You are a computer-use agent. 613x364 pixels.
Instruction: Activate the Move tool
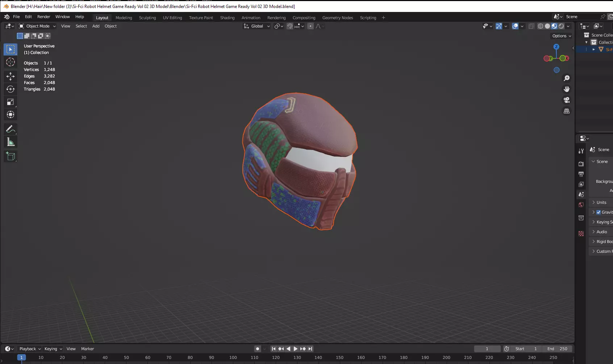[11, 76]
